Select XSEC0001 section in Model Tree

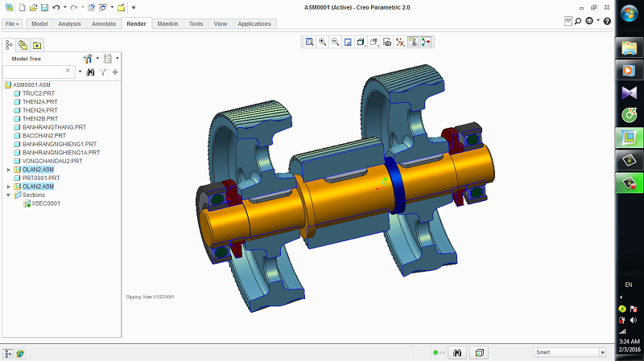[46, 203]
